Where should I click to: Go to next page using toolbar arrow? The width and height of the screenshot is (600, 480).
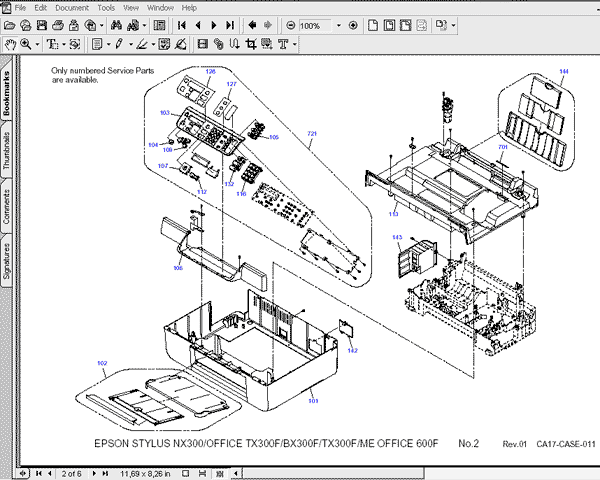point(214,26)
